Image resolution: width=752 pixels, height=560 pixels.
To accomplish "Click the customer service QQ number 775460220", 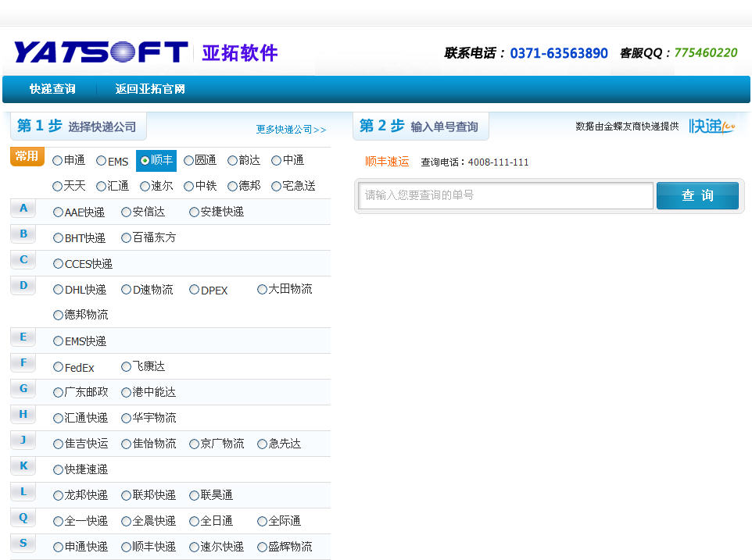I will pos(705,53).
